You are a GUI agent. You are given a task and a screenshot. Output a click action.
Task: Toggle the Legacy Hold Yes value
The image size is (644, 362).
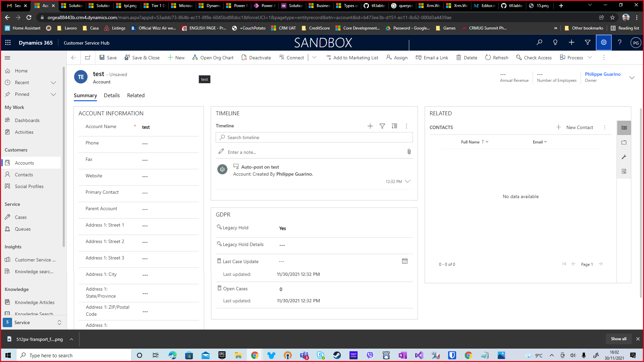pos(283,228)
